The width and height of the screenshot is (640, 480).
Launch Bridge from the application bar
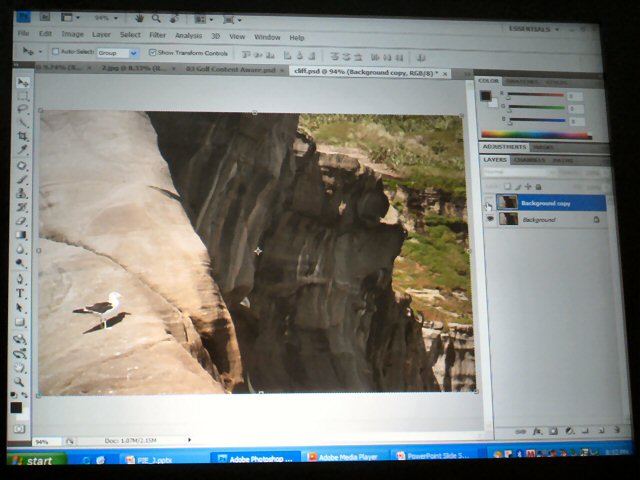click(44, 17)
